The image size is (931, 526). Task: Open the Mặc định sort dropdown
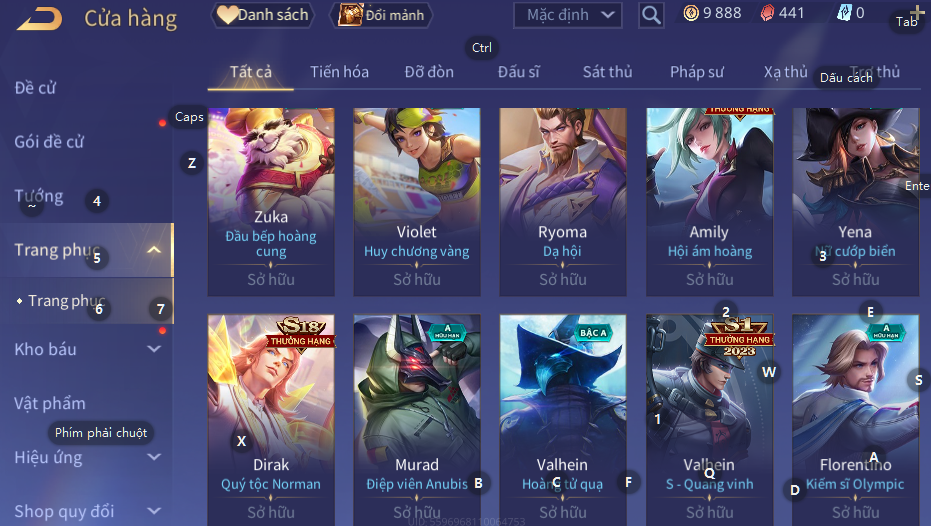tap(568, 15)
